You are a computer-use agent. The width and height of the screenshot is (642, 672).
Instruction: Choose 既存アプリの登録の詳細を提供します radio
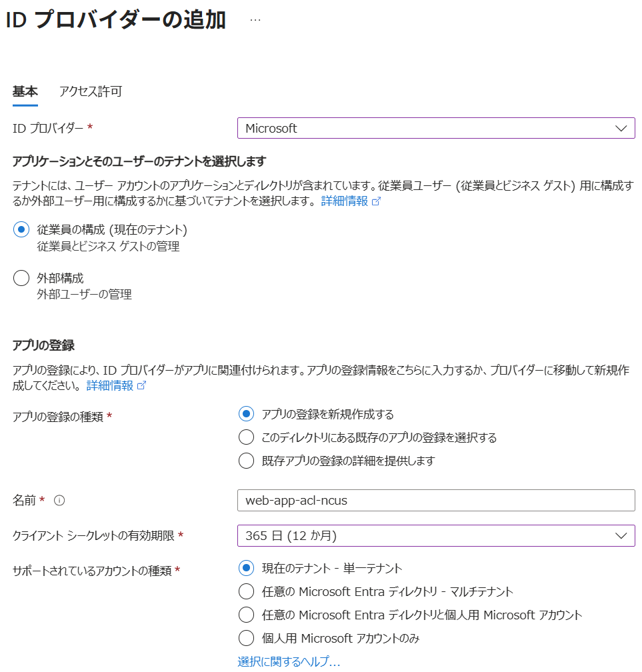pos(246,461)
